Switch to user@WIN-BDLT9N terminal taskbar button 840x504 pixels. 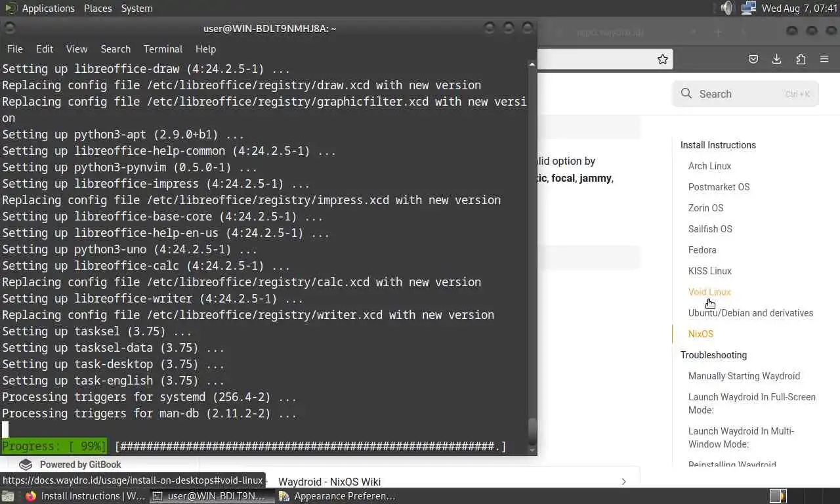(x=211, y=496)
